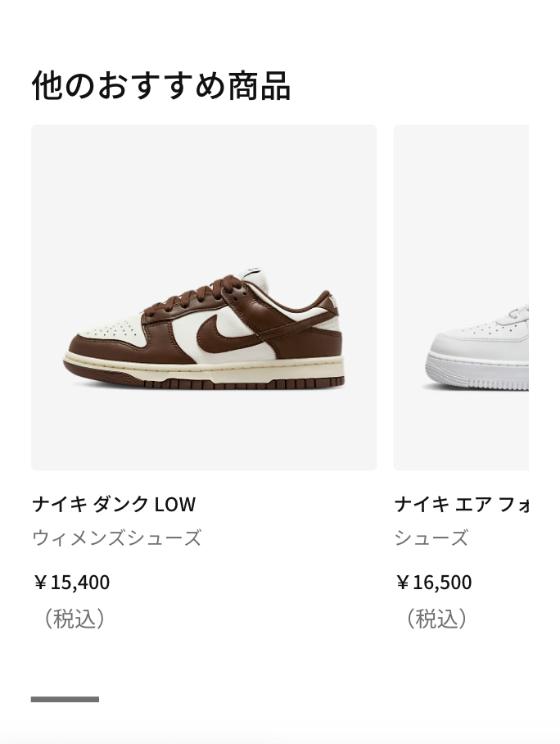Click the "他のおすすめ商品" heading

(161, 85)
